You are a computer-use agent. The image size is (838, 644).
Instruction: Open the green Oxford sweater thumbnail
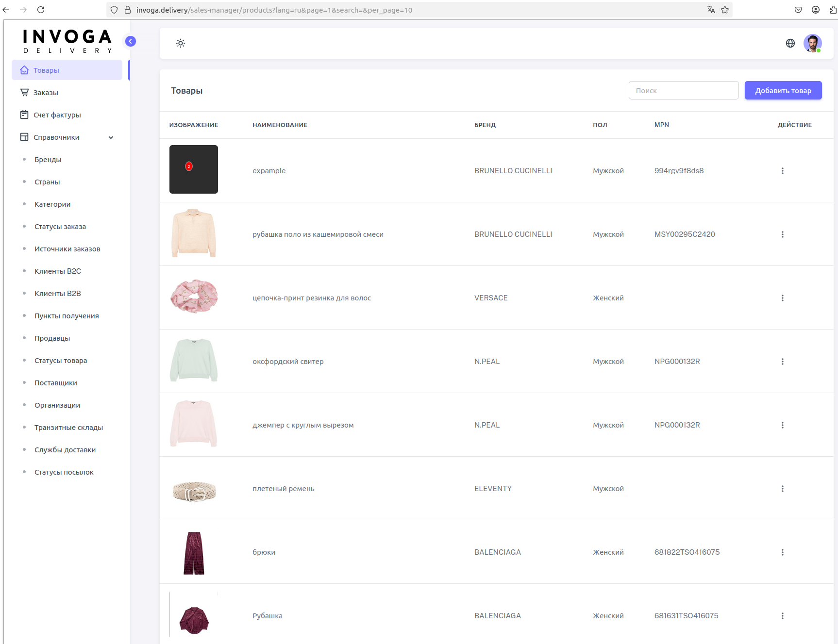pyautogui.click(x=194, y=360)
